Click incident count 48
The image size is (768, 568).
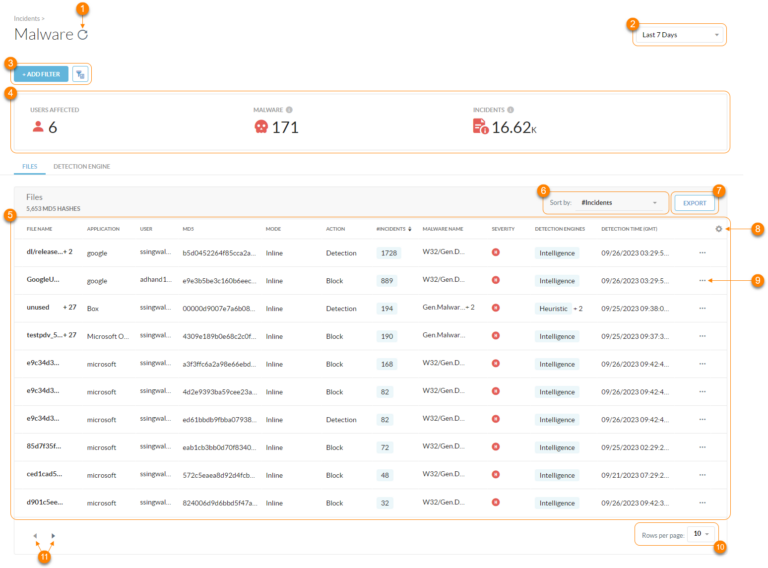click(385, 475)
